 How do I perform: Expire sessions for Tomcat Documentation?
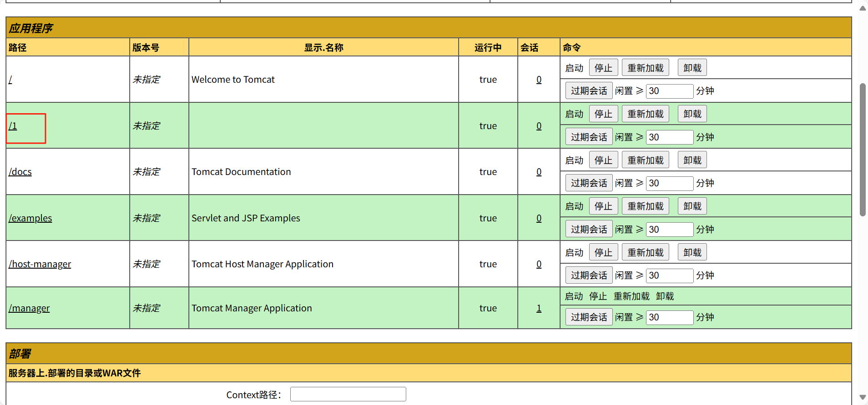(x=589, y=183)
